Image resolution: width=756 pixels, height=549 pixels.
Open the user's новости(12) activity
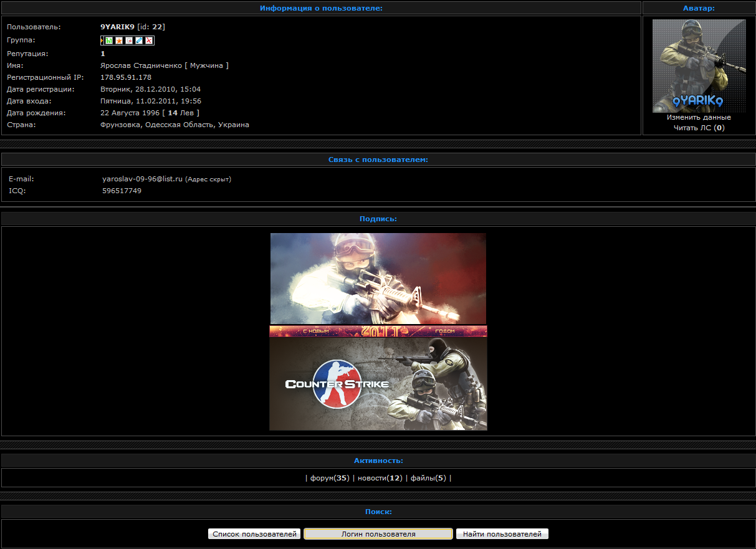point(379,478)
